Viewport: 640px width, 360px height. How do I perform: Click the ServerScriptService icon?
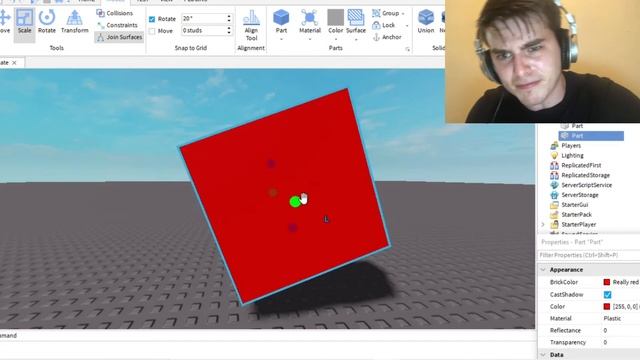pos(554,185)
